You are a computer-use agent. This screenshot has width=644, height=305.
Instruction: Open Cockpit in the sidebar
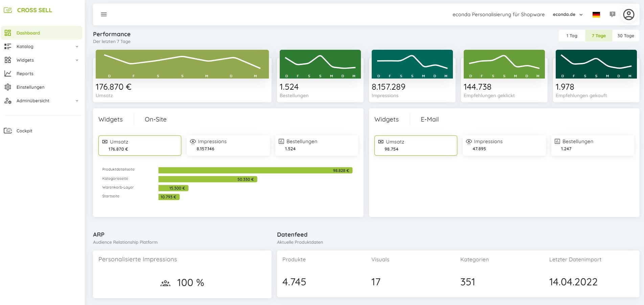[42, 131]
